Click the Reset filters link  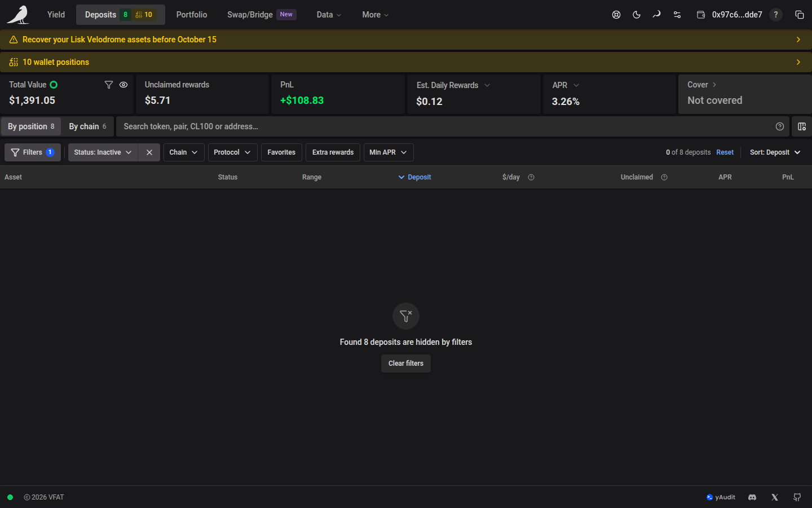[725, 152]
